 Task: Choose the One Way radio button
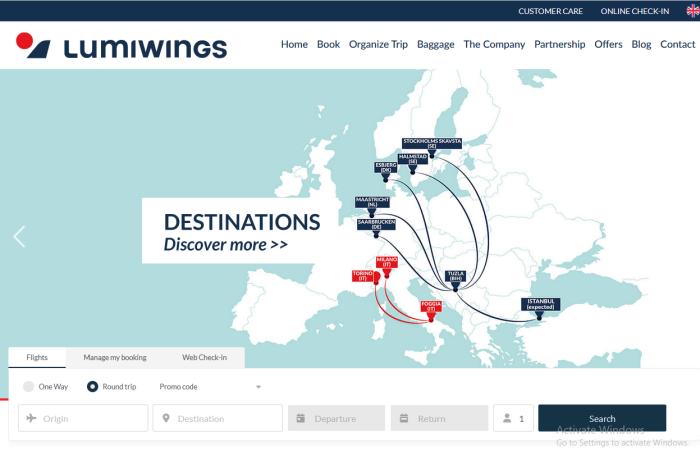[x=28, y=387]
